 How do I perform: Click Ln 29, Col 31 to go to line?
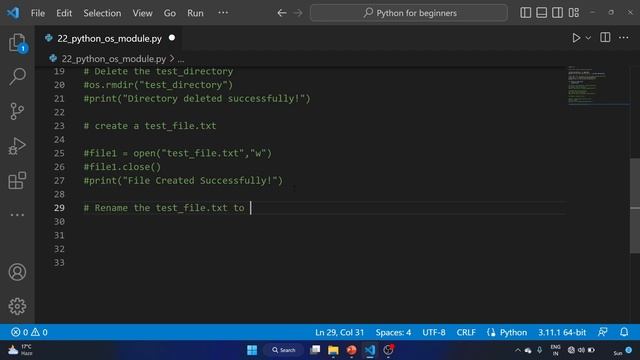(339, 332)
